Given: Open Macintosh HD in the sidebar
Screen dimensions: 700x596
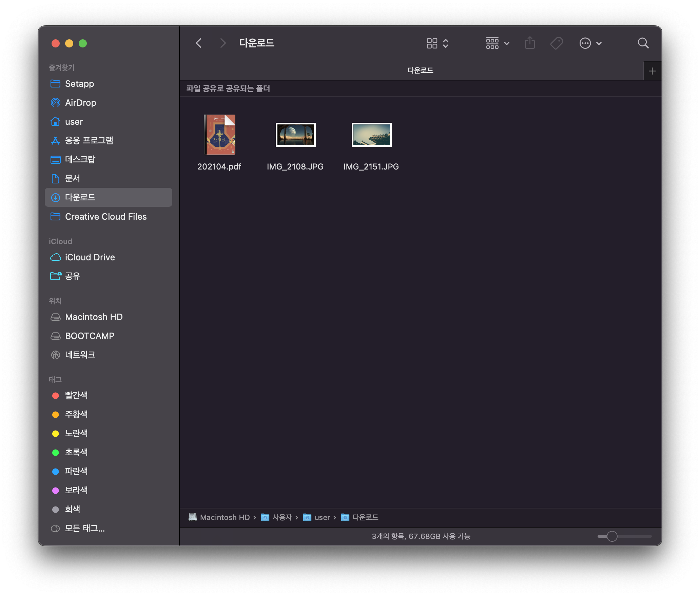Looking at the screenshot, I should pyautogui.click(x=94, y=317).
